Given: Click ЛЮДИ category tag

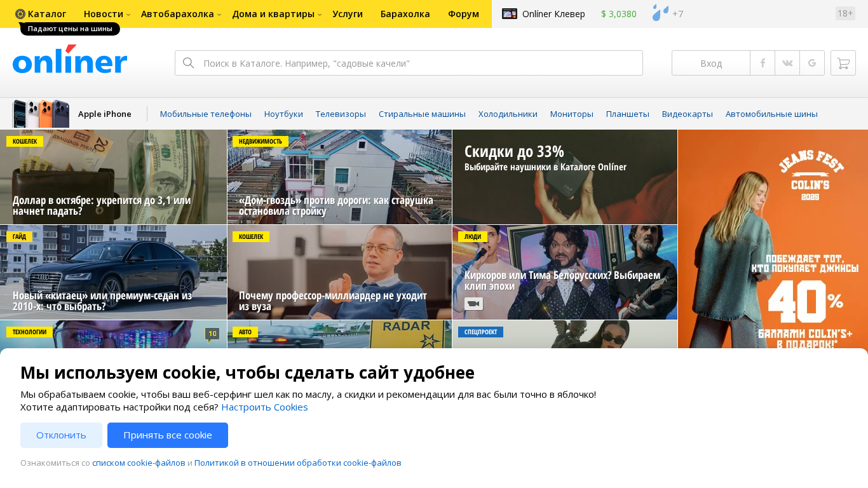Looking at the screenshot, I should tap(473, 236).
